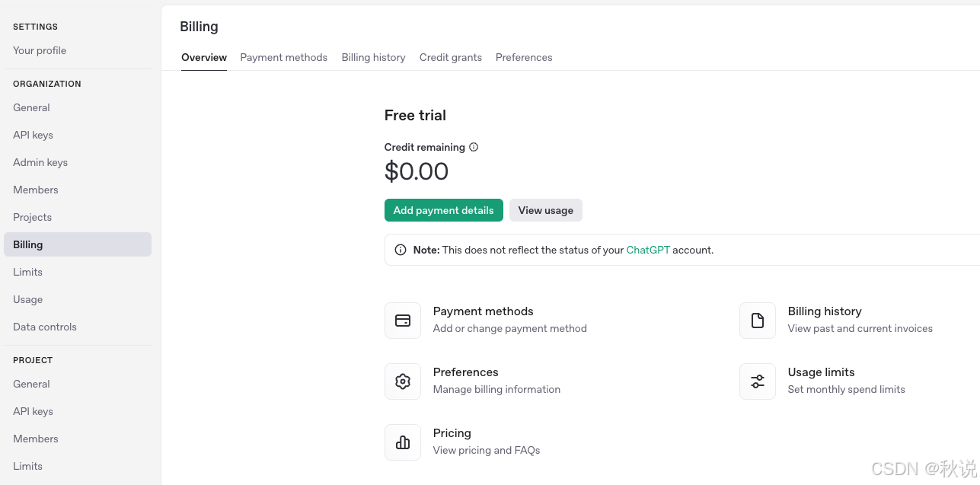Open Data controls in the sidebar
Viewport: 980px width, 485px height.
(x=45, y=327)
